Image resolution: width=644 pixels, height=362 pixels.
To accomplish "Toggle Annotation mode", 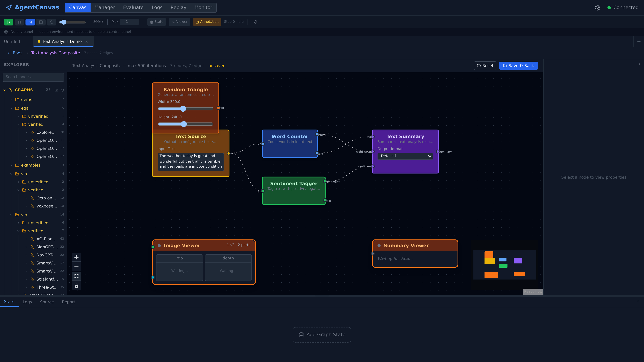I will click(x=207, y=22).
